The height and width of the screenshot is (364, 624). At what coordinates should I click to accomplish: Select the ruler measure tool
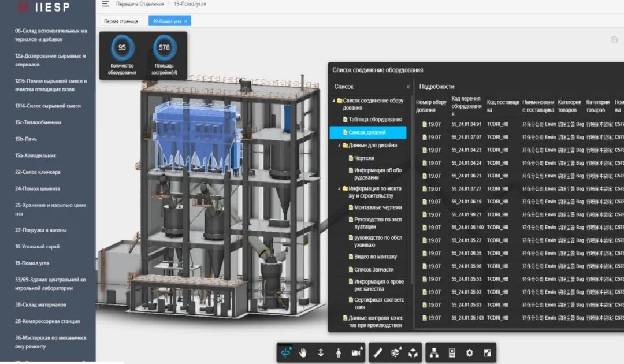coord(378,352)
